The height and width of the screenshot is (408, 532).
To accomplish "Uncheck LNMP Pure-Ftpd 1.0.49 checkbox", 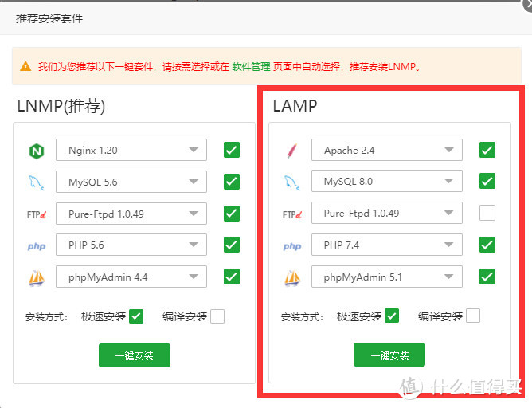I will (232, 214).
